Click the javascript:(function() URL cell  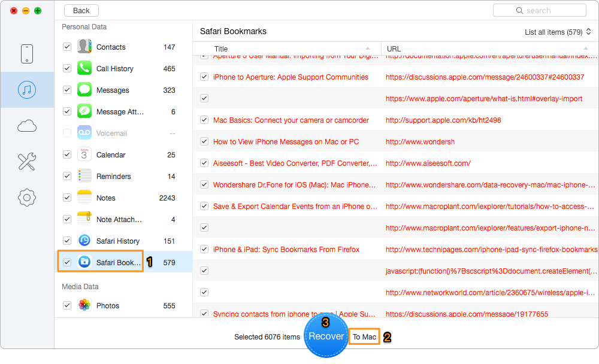pyautogui.click(x=491, y=271)
